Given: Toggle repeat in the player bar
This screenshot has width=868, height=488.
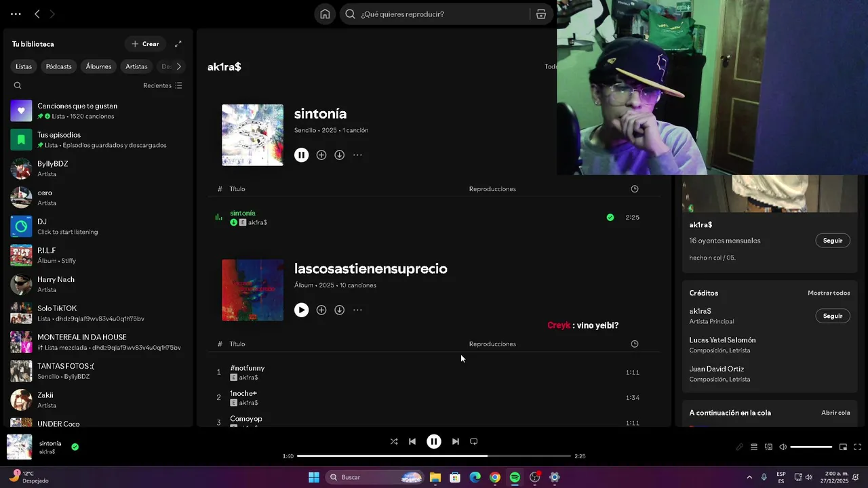Looking at the screenshot, I should pyautogui.click(x=474, y=441).
